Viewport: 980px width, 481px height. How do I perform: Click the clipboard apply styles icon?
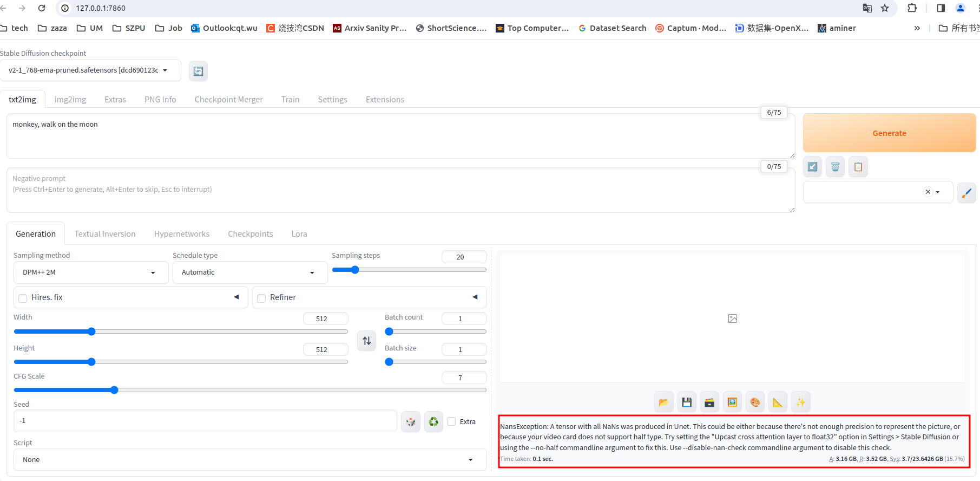pos(858,167)
